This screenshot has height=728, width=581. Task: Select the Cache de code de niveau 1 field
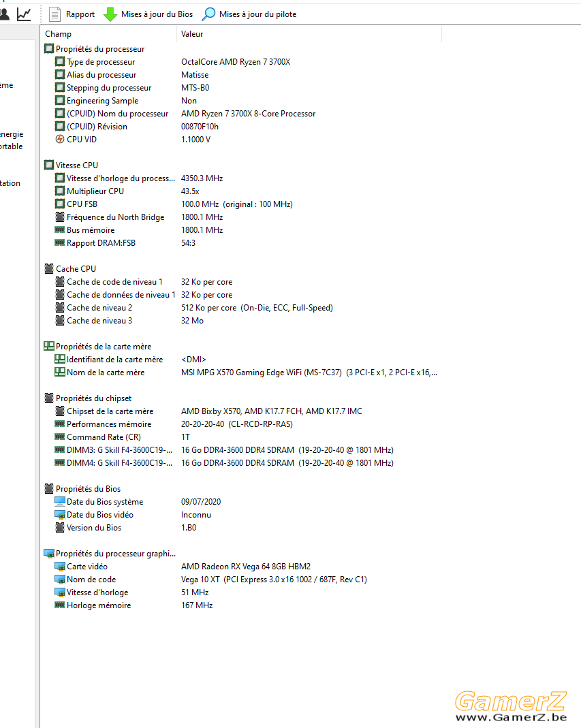coord(114,282)
